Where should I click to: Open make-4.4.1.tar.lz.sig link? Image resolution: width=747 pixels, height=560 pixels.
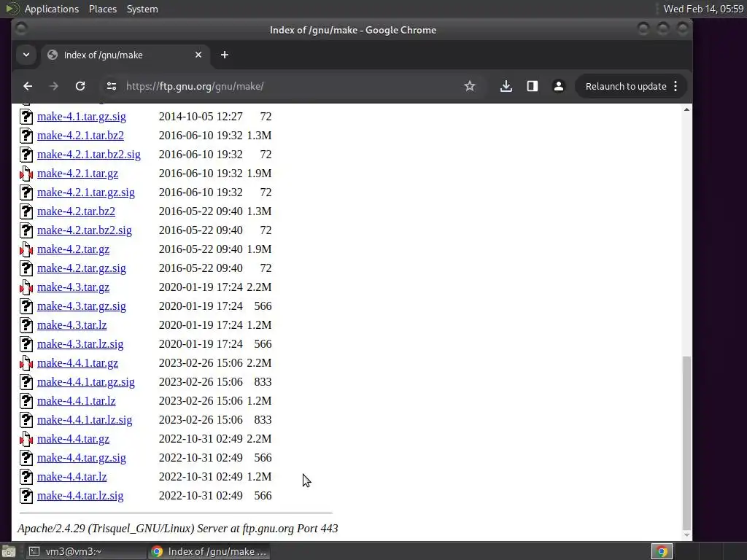click(85, 420)
